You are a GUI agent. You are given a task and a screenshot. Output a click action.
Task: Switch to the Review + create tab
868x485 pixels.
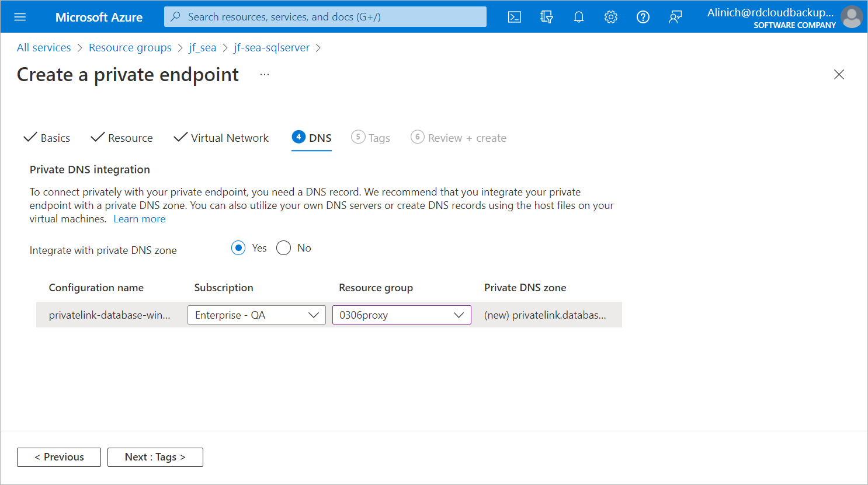pos(459,138)
